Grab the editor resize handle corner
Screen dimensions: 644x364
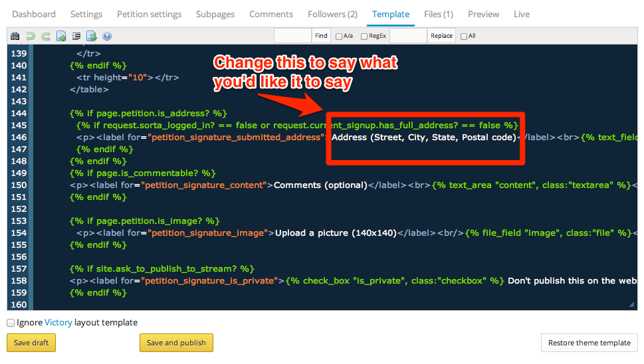(631, 304)
